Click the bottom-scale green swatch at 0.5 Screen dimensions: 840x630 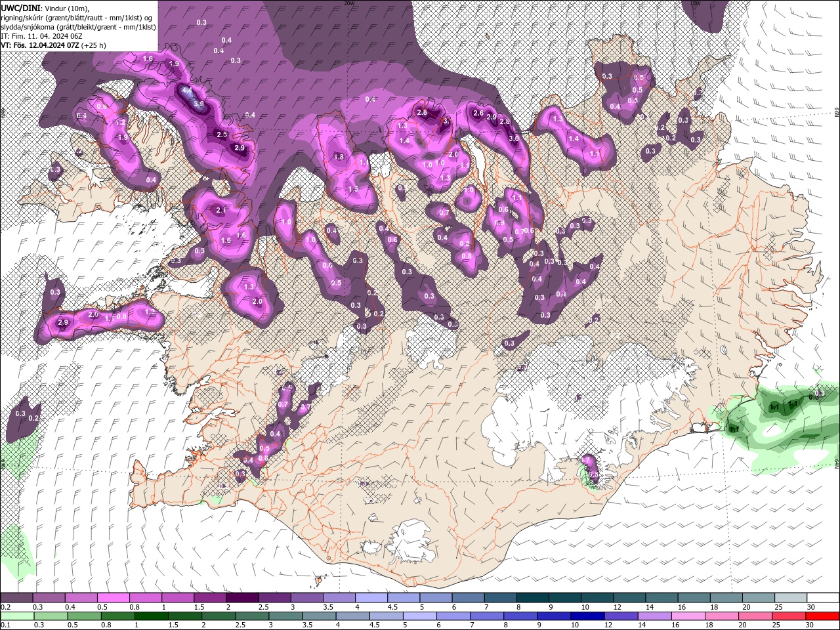85,616
